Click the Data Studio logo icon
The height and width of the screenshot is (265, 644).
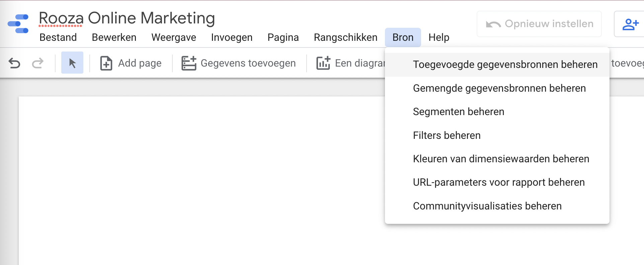pos(18,23)
